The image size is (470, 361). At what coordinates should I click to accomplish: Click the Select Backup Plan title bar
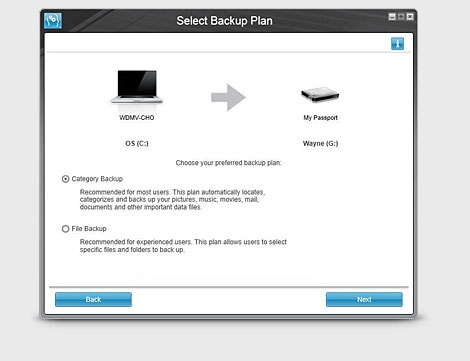[x=224, y=21]
